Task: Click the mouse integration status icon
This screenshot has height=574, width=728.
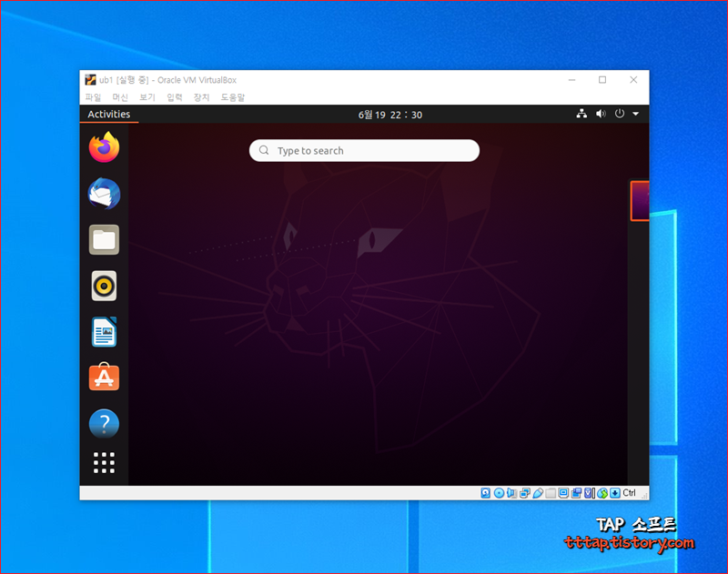Action: 602,493
